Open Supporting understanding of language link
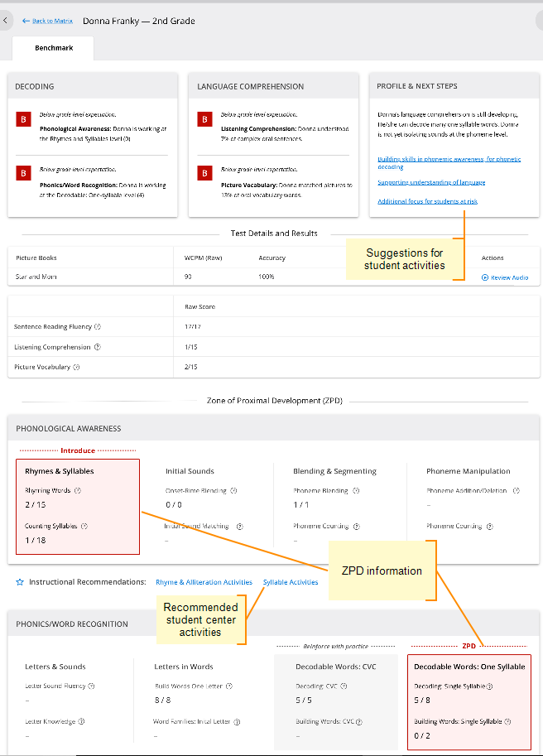This screenshot has height=756, width=543. (x=431, y=182)
